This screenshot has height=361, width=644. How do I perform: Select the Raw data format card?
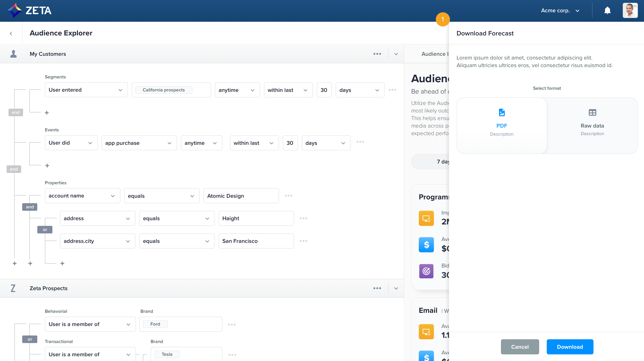[x=592, y=126]
